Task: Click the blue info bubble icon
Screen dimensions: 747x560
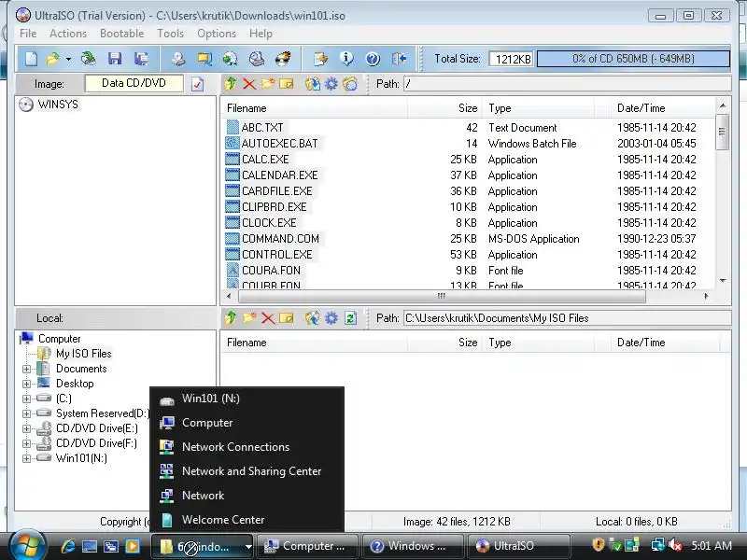Action: (x=346, y=59)
